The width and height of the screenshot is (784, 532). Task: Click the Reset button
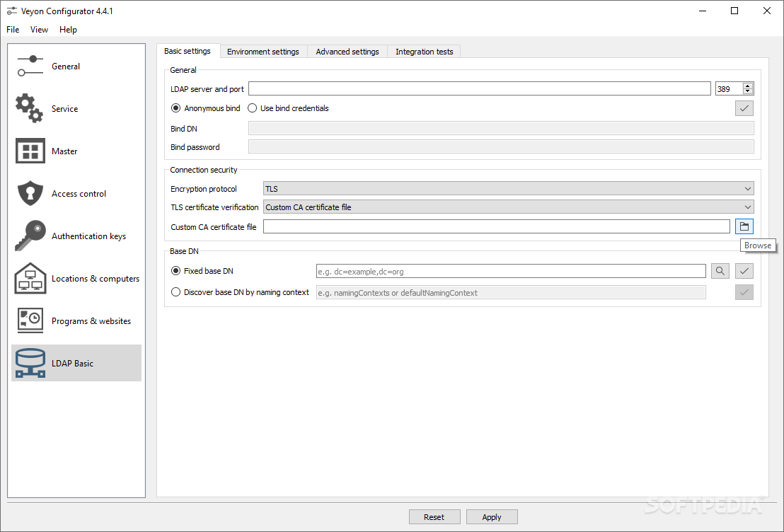[x=434, y=517]
